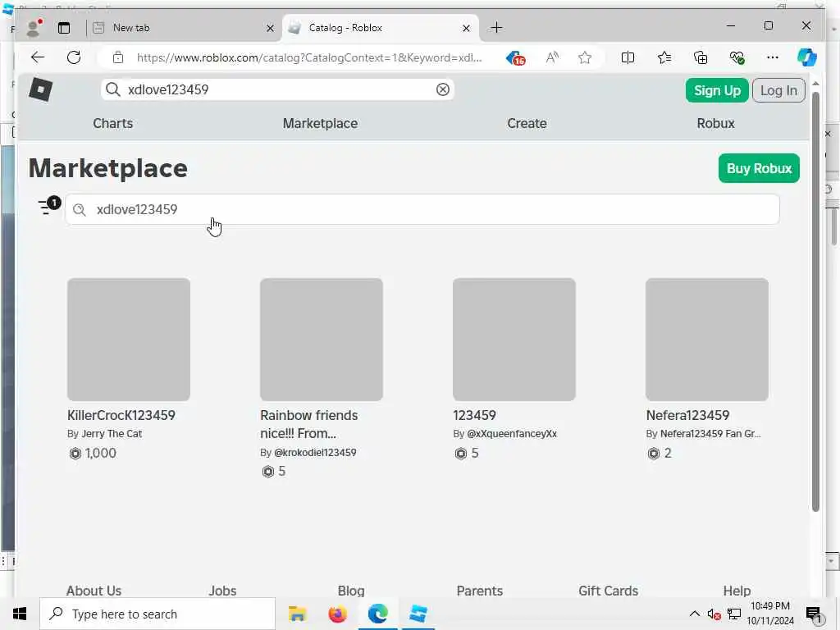Show hidden system tray icons
840x630 pixels.
coord(694,614)
